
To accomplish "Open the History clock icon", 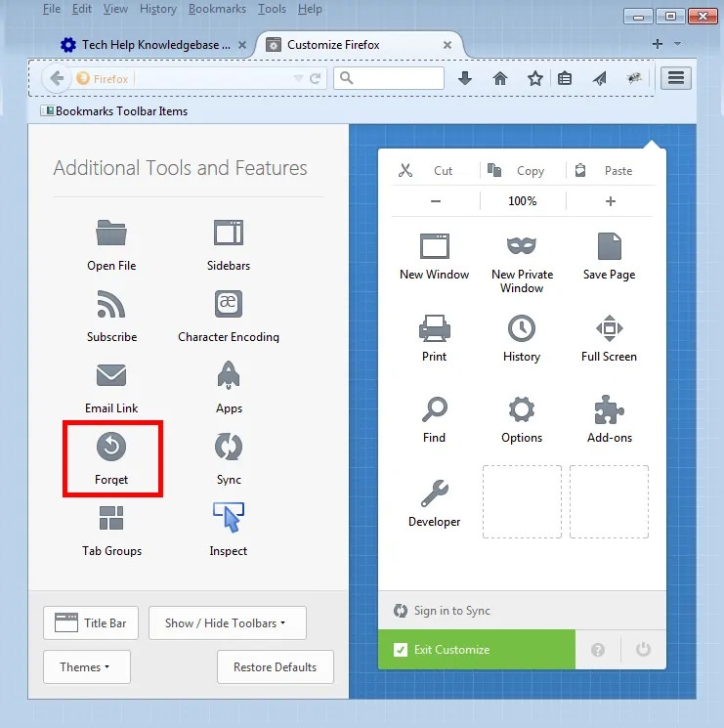I will pyautogui.click(x=522, y=328).
